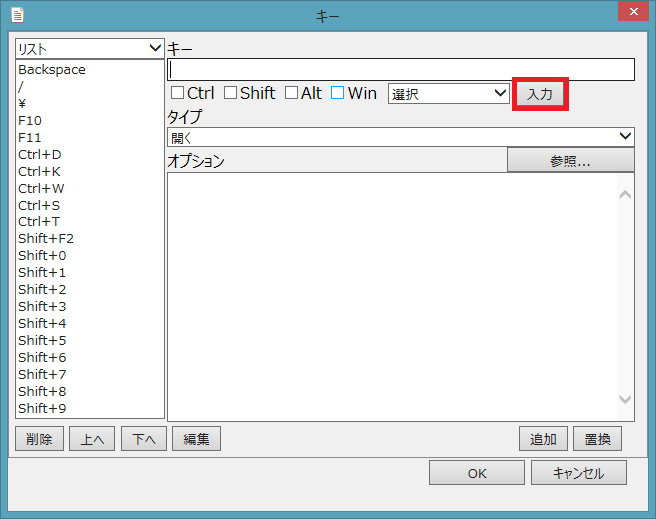The width and height of the screenshot is (656, 519).
Task: Click the options area scrollbar down arrow
Action: [626, 400]
